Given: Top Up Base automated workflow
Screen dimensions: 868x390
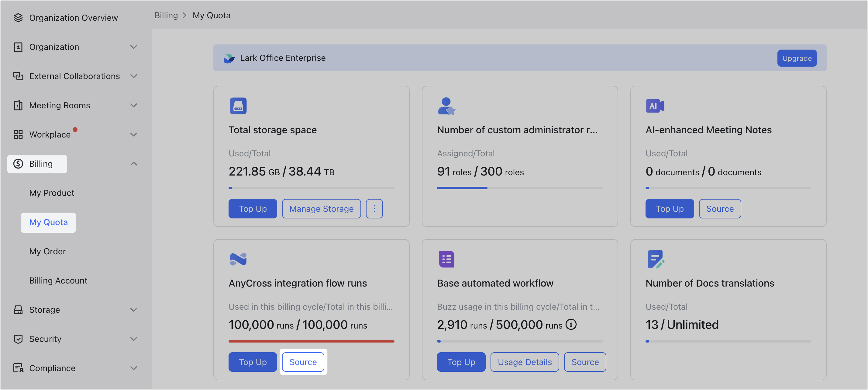Looking at the screenshot, I should [x=461, y=362].
